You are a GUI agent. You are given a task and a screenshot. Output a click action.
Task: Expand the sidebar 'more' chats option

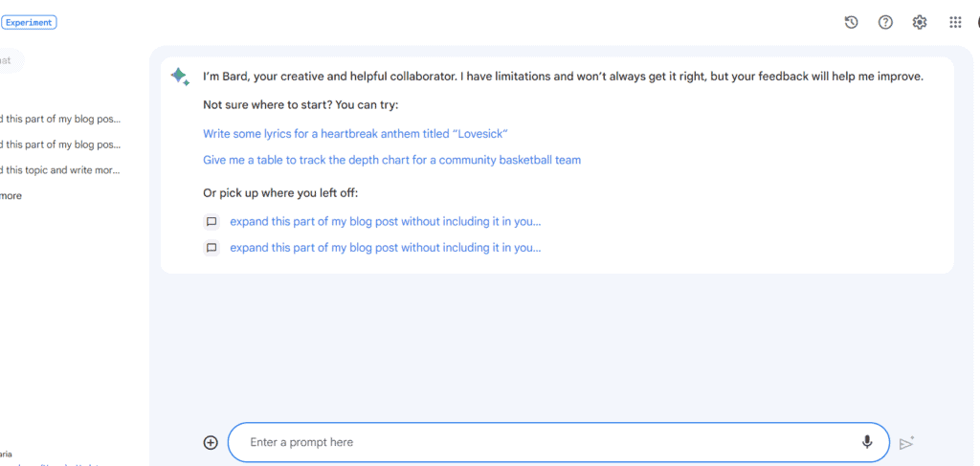(11, 195)
